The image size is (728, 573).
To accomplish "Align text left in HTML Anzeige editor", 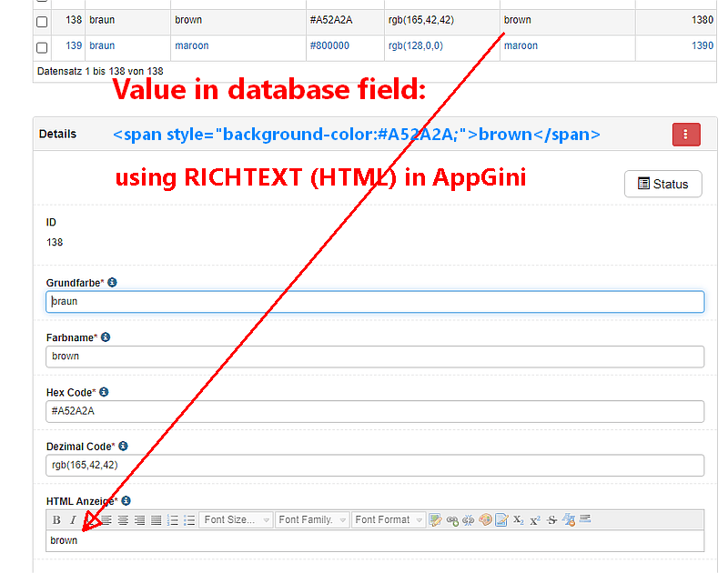I will [106, 520].
